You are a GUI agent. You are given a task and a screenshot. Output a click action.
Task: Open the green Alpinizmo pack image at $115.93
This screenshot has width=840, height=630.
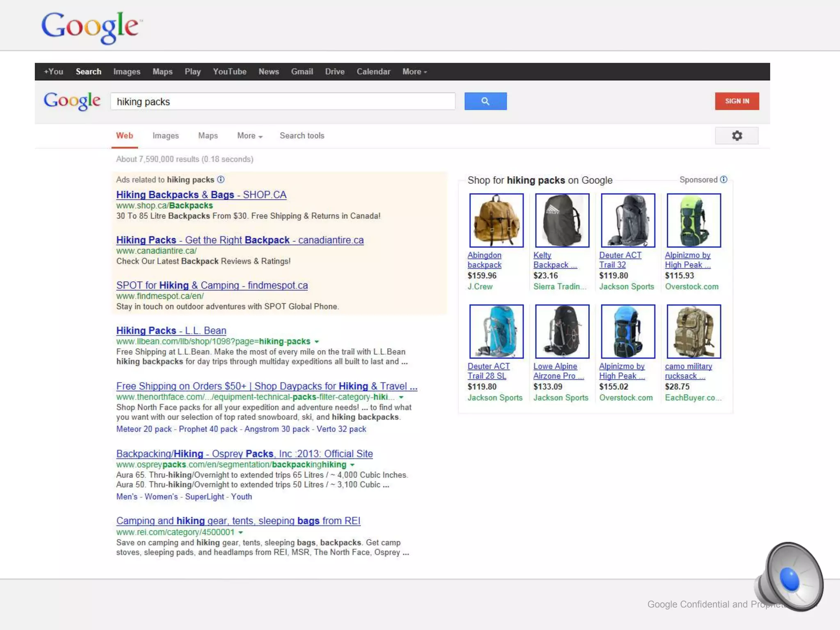click(694, 220)
